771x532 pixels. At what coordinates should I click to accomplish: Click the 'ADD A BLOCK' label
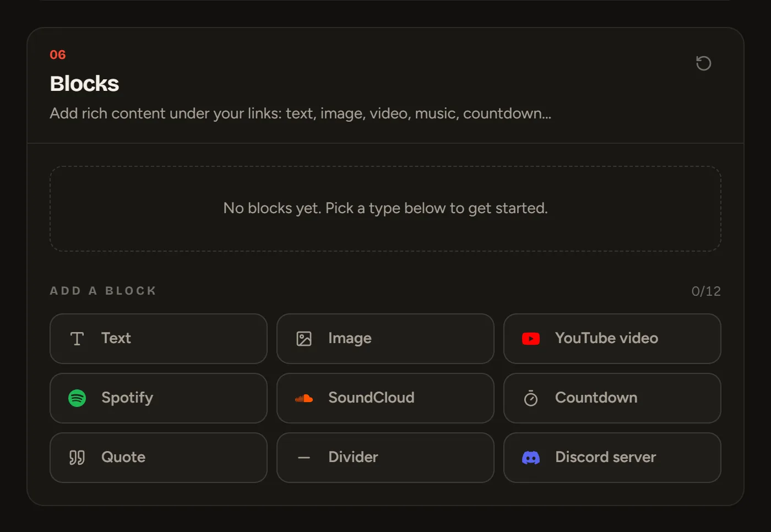tap(103, 291)
